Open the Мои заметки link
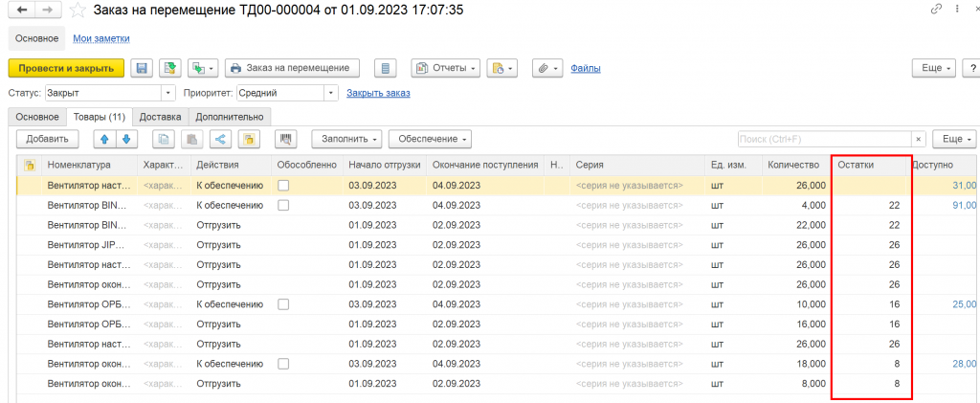Viewport: 980px width, 403px height. point(101,38)
